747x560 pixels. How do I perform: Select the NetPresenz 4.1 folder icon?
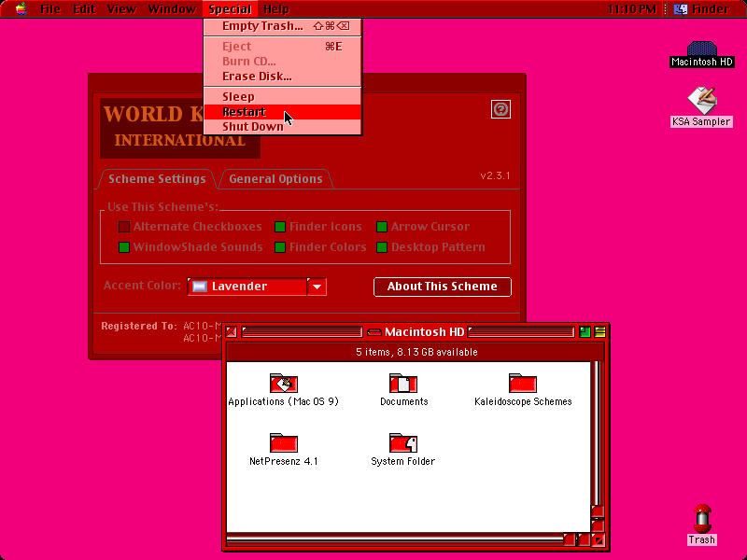point(284,442)
